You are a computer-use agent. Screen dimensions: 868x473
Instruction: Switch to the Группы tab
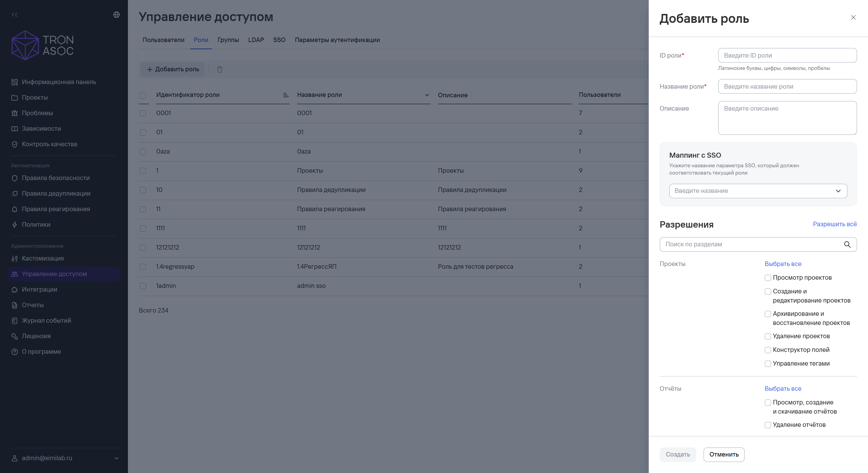click(x=228, y=40)
